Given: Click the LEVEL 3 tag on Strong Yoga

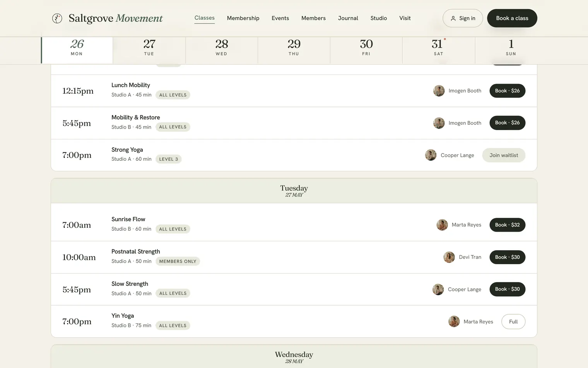Looking at the screenshot, I should [x=169, y=159].
